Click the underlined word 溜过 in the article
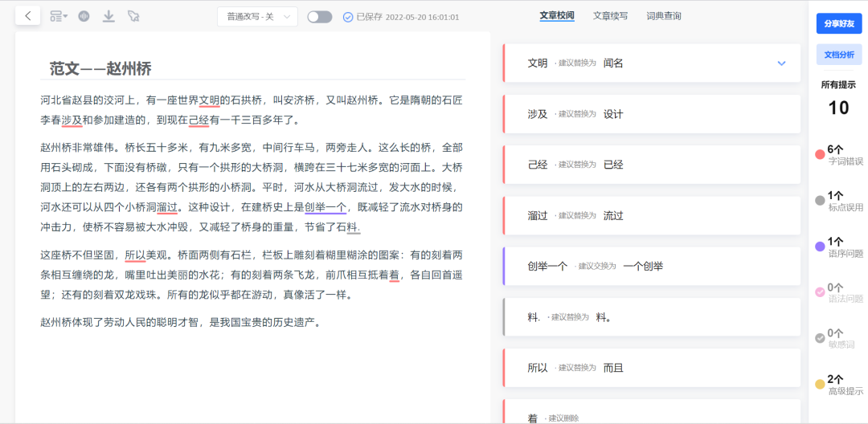The image size is (868, 424). (x=167, y=207)
